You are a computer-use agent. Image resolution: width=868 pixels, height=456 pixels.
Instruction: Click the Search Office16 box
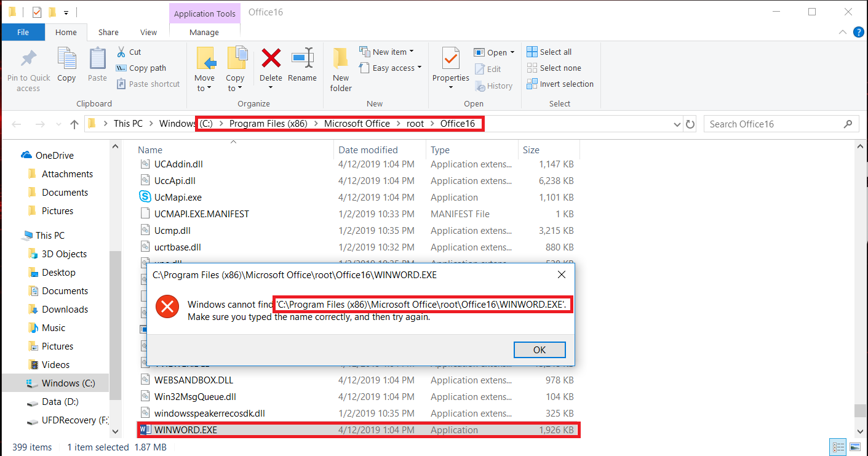[x=781, y=124]
